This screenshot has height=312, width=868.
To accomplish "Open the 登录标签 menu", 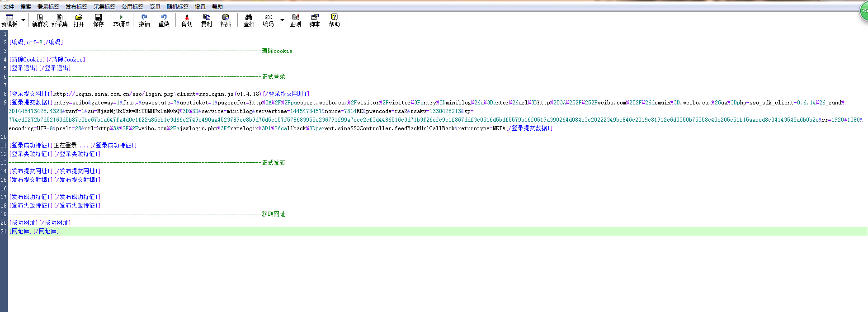I will (48, 7).
